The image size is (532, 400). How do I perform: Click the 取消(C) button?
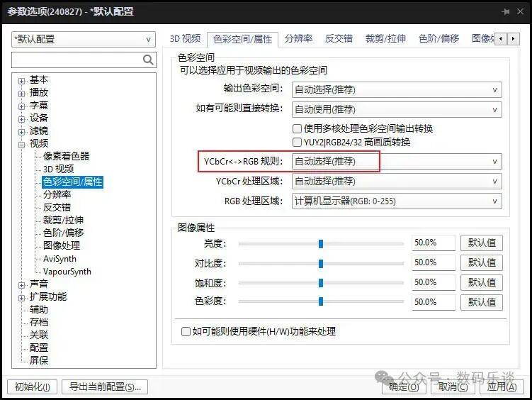click(453, 387)
